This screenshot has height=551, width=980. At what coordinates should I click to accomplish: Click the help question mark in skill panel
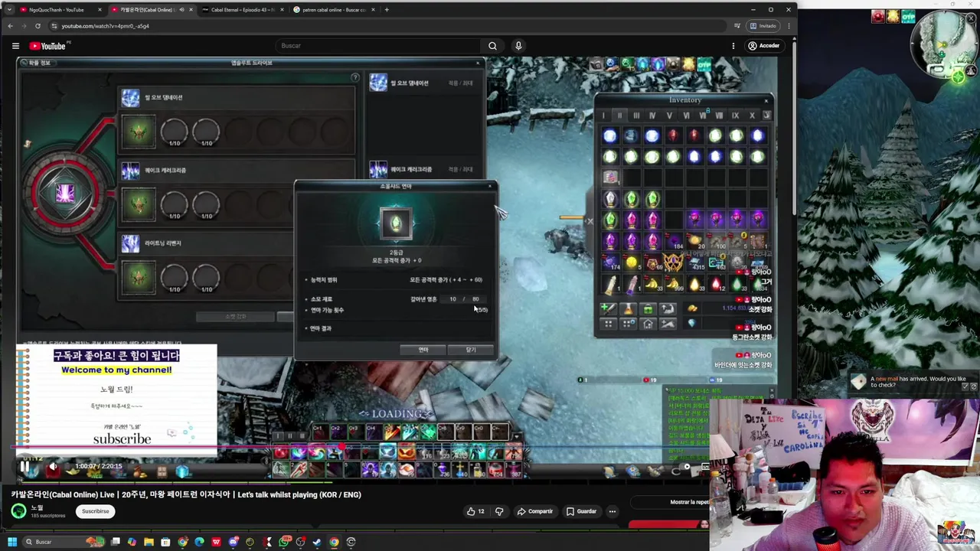[354, 77]
